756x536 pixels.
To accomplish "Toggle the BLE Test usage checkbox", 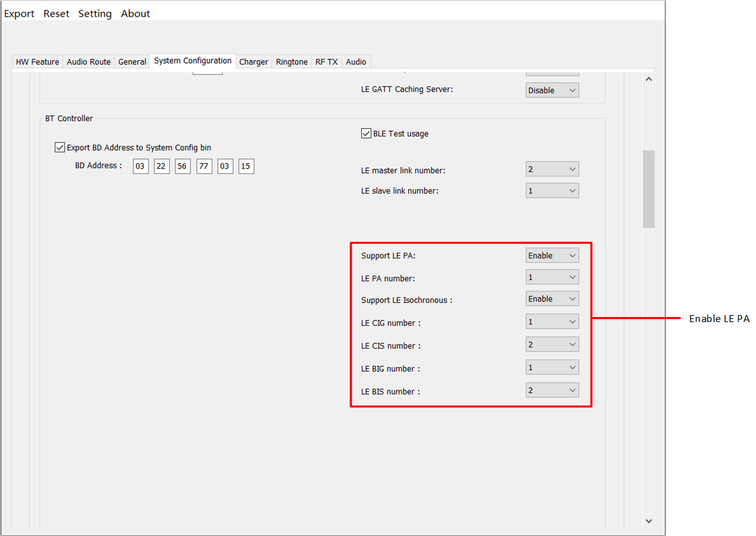I will [x=366, y=134].
